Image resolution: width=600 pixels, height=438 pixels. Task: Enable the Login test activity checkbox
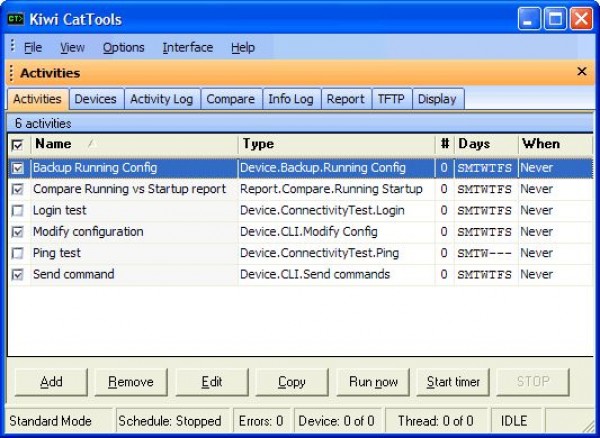coord(17,211)
